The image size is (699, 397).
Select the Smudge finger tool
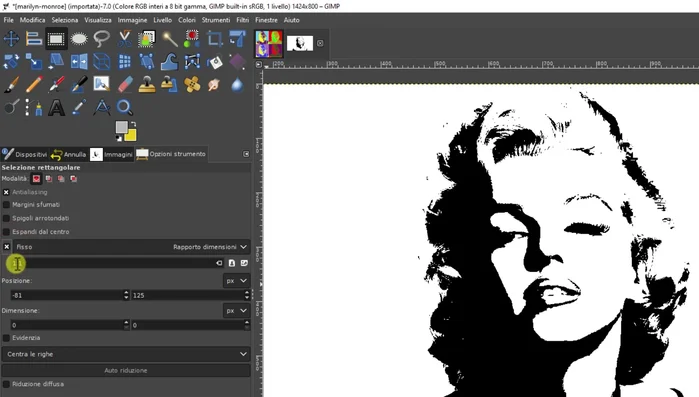click(x=215, y=84)
